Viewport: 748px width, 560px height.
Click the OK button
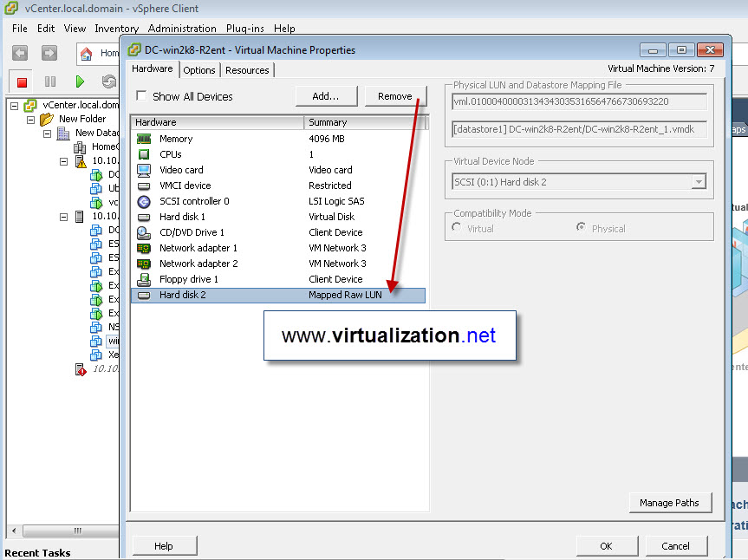[607, 545]
